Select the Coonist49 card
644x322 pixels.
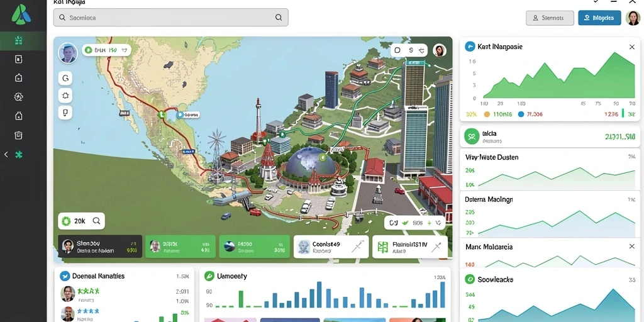331,247
